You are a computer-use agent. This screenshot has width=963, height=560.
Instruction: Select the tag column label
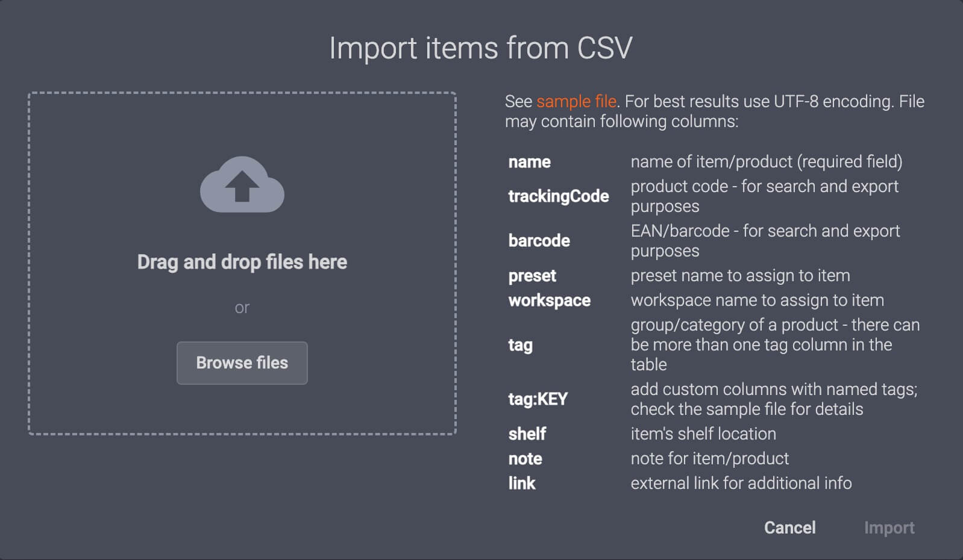[519, 345]
